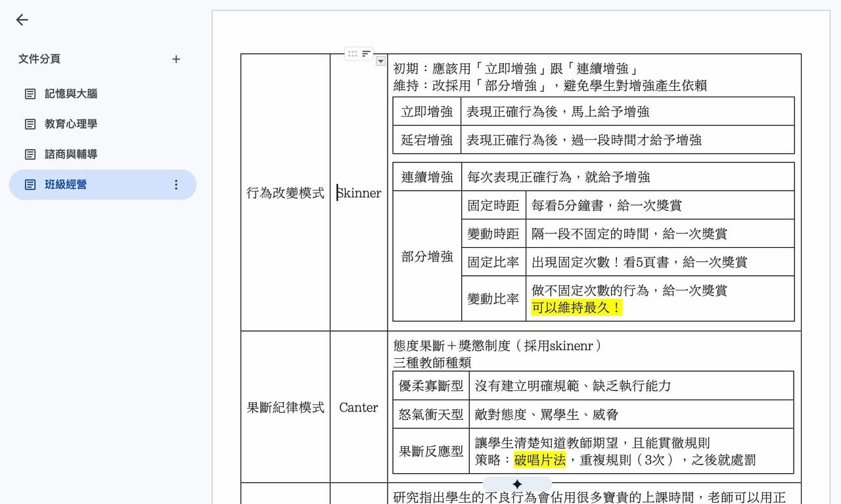Click the column drag handle grip icon
Viewport: 841px width, 504px height.
[x=353, y=53]
